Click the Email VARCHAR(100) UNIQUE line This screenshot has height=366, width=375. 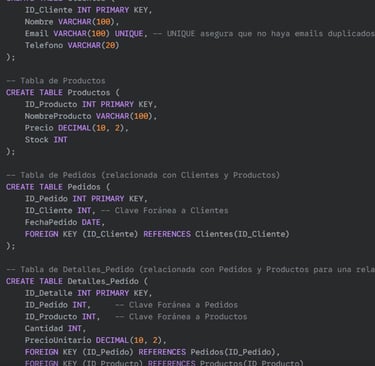(200, 33)
